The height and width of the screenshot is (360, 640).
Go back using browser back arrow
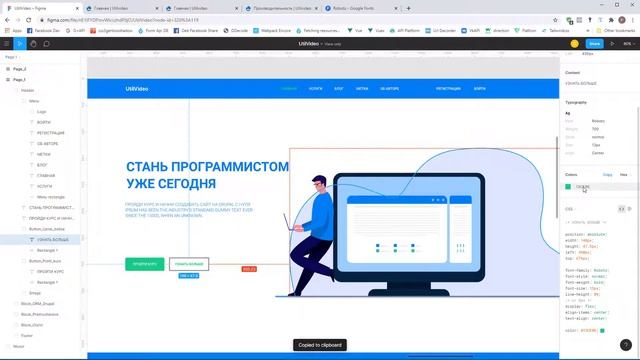(7, 20)
